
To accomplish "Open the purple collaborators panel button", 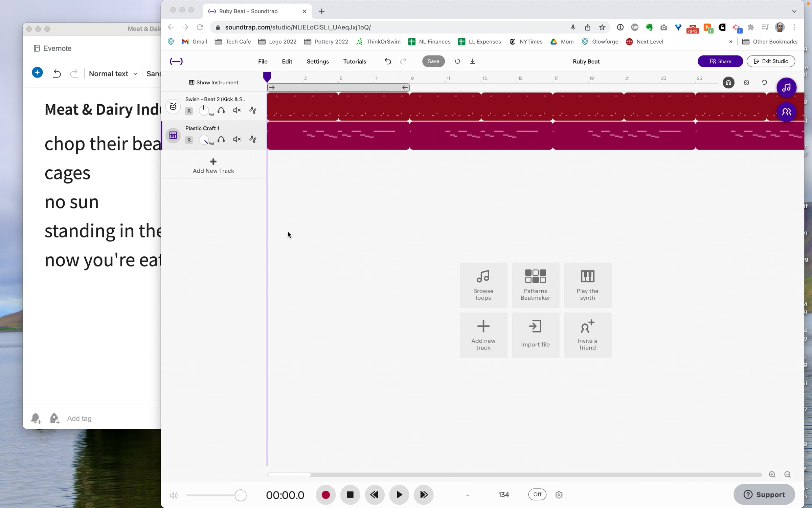I will [x=786, y=112].
